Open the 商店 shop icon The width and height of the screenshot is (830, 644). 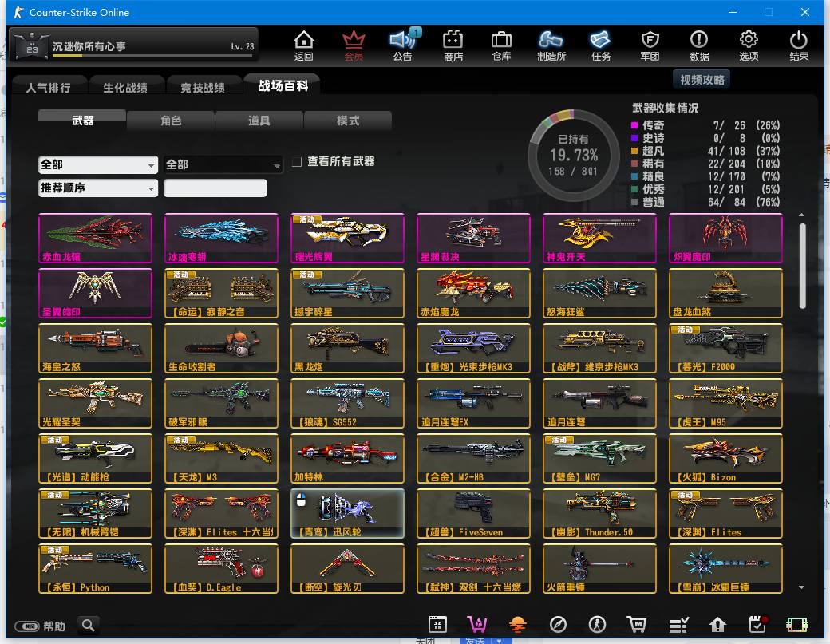453,45
